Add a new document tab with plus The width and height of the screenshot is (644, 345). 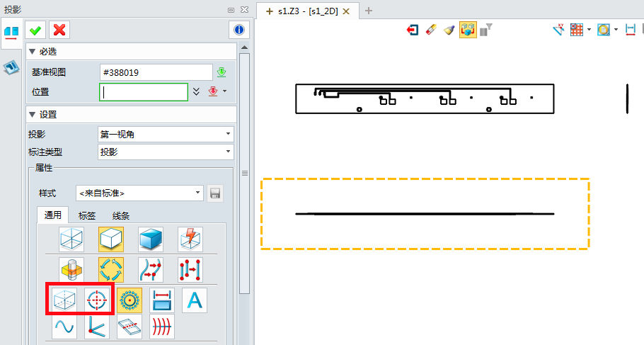coord(369,11)
